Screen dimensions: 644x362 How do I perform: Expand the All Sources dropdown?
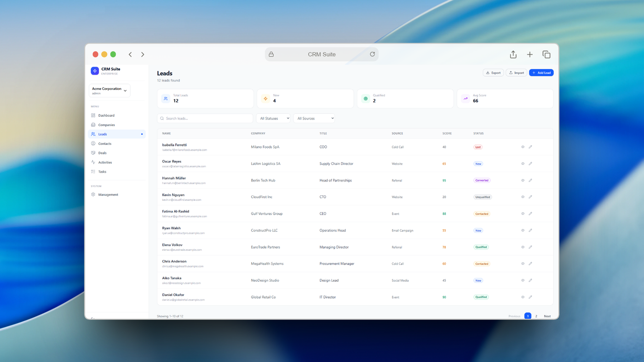pyautogui.click(x=314, y=118)
